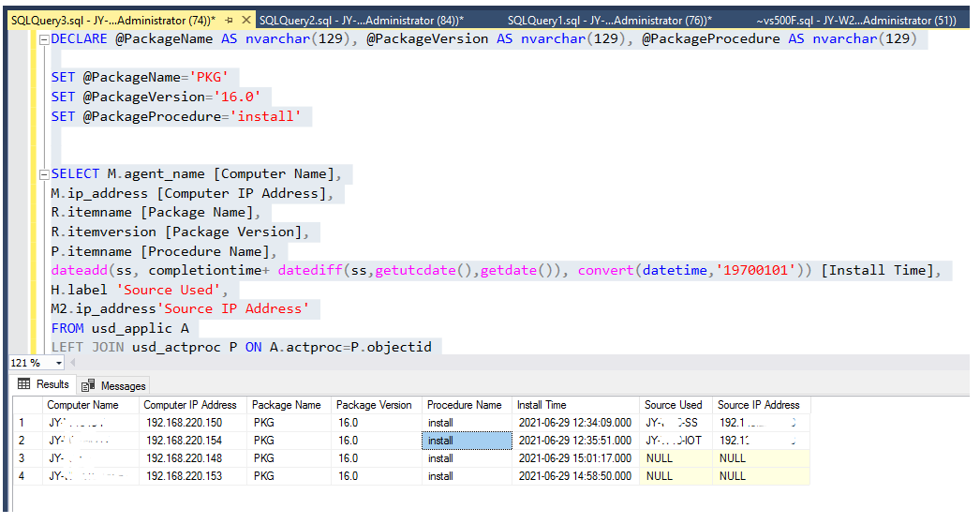Viewport: 980px width, 524px height.
Task: Switch to the ~vs500F.sql tab
Action: (x=855, y=20)
